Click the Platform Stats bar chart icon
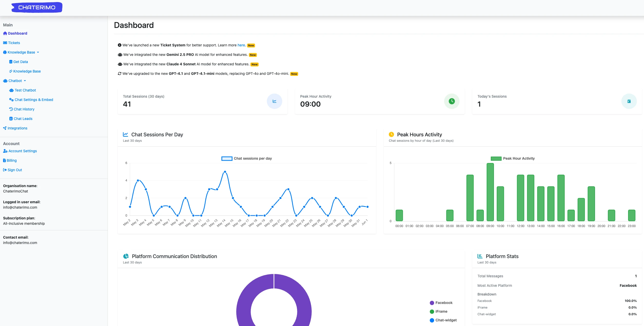644x326 pixels. tap(480, 256)
